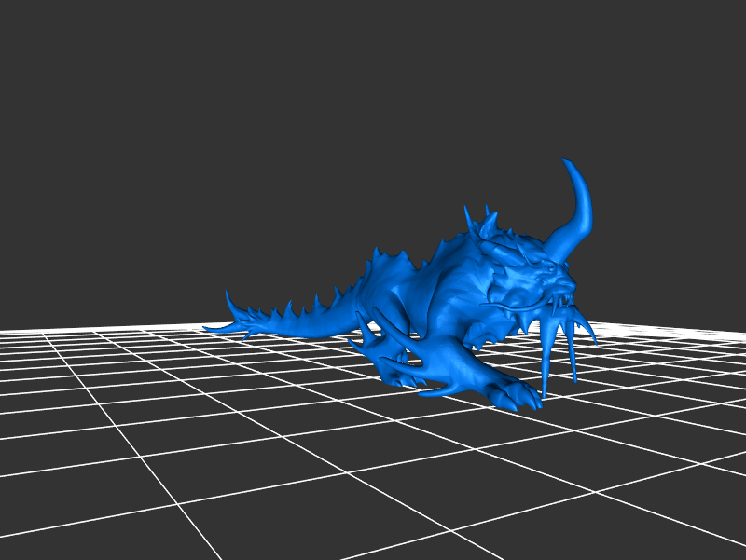Click the small spikes atop creature's head
The width and height of the screenshot is (746, 560).
click(487, 224)
